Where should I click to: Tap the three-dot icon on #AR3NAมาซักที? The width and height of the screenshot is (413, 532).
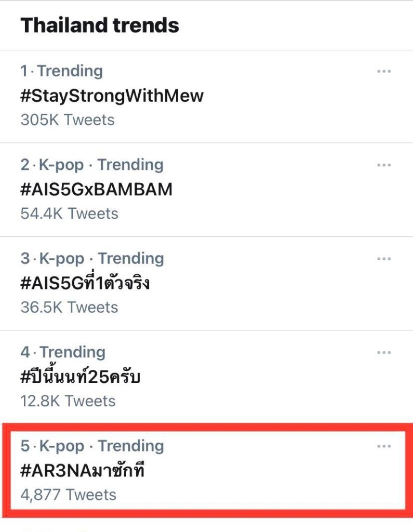(384, 446)
